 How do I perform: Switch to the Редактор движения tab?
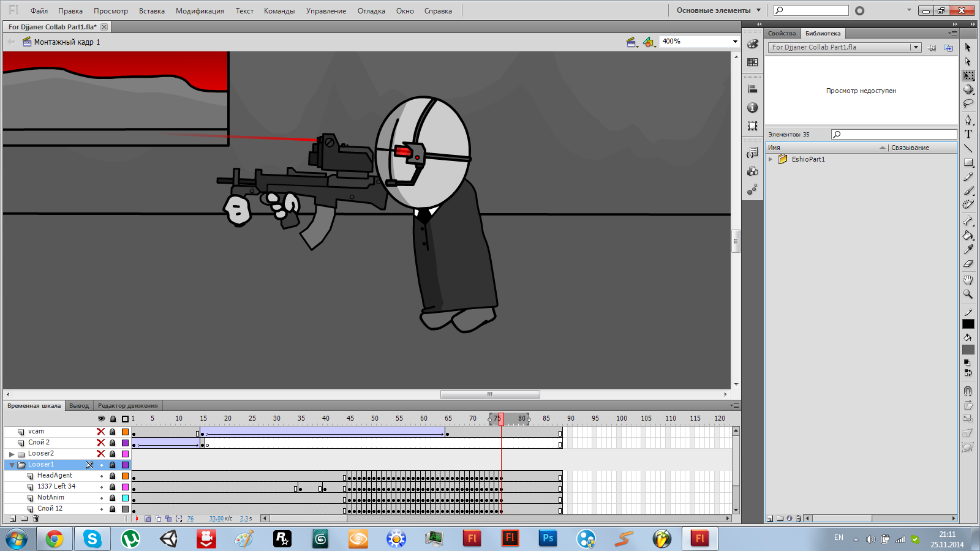(128, 405)
